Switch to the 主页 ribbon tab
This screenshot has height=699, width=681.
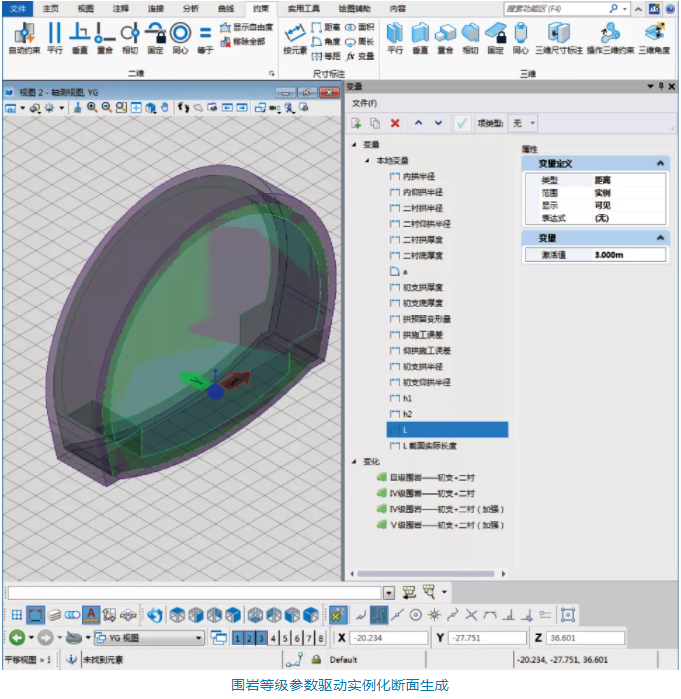point(50,8)
